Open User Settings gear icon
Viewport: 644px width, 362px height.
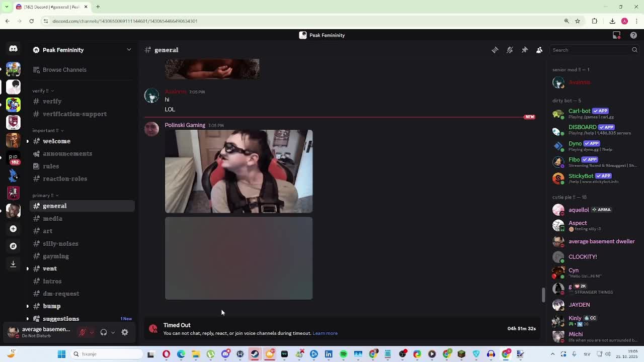coord(125,332)
